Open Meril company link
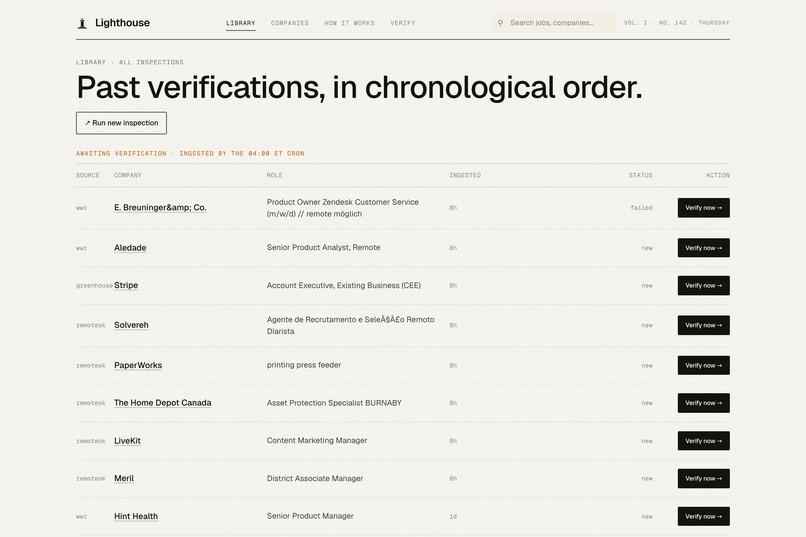Viewport: 806px width, 537px height. coord(124,478)
